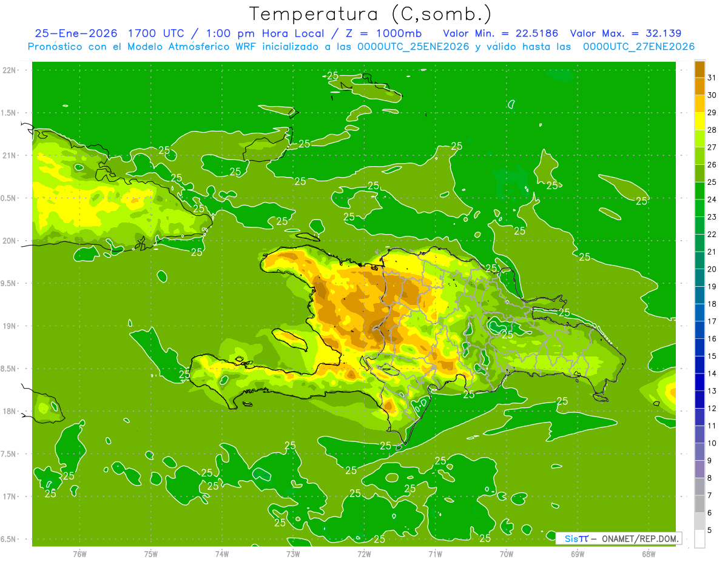The image size is (728, 562).
Task: Click the '18N' latitude axis label
Action: (x=8, y=411)
